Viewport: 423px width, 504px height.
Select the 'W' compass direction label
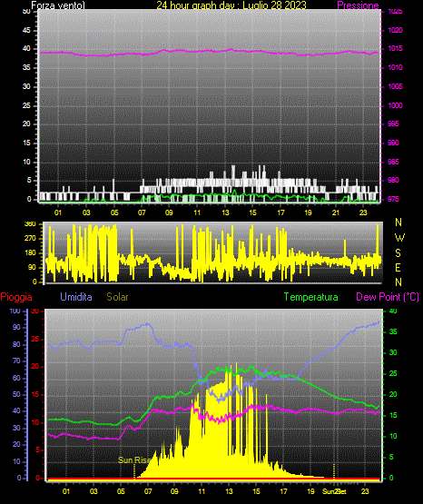[399, 238]
